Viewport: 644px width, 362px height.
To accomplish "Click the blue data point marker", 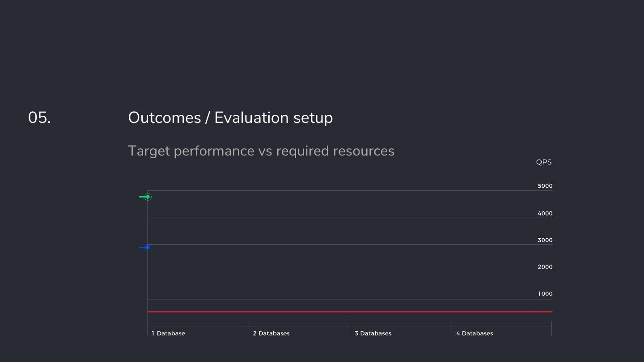I will pyautogui.click(x=148, y=247).
